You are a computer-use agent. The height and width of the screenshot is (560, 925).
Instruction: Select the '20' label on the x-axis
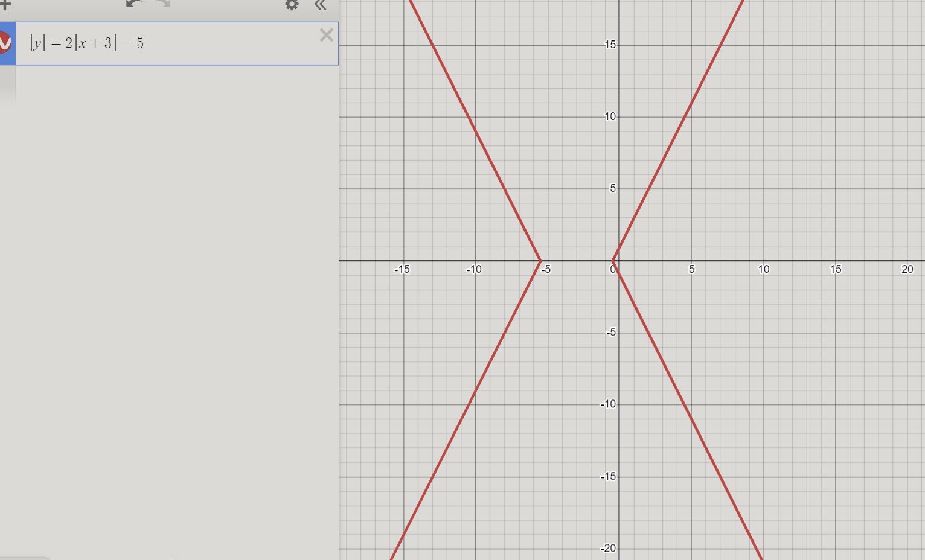point(907,269)
